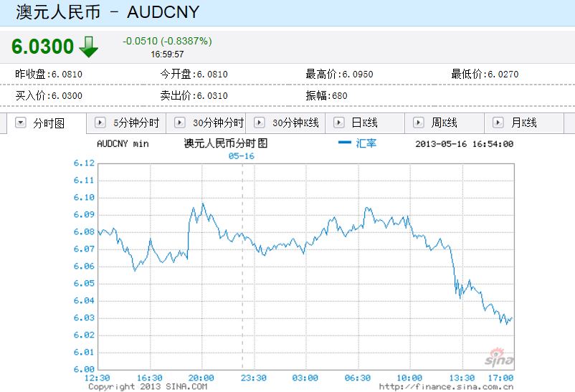
Task: Click the arrow icon on 周K线 tab
Action: click(x=418, y=123)
